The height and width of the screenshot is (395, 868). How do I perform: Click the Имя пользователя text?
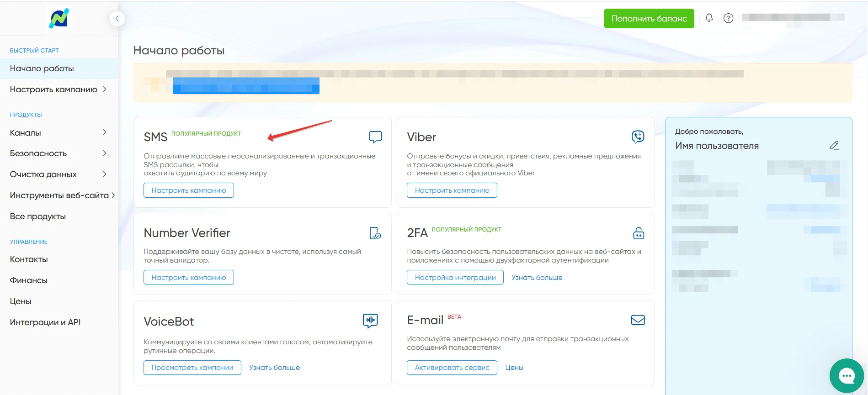[717, 146]
